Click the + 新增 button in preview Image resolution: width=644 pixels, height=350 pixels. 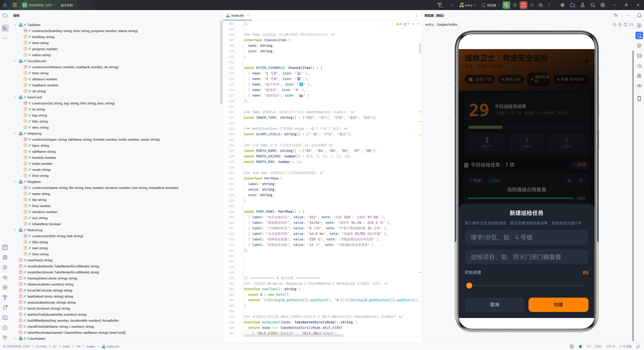(580, 165)
